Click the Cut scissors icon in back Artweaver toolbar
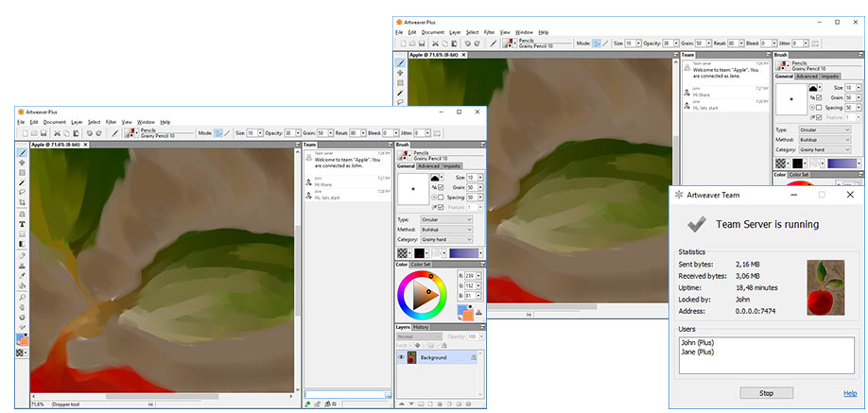Screen dimensions: 868x413 pyautogui.click(x=436, y=43)
